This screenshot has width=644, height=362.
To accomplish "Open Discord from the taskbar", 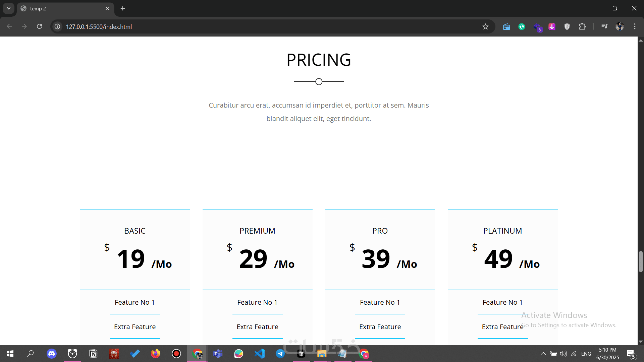I will coord(52,354).
